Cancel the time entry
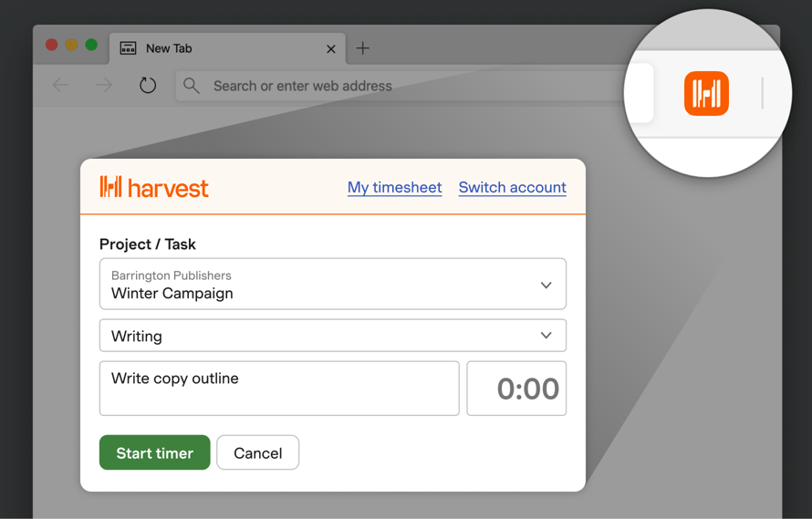 (x=258, y=452)
